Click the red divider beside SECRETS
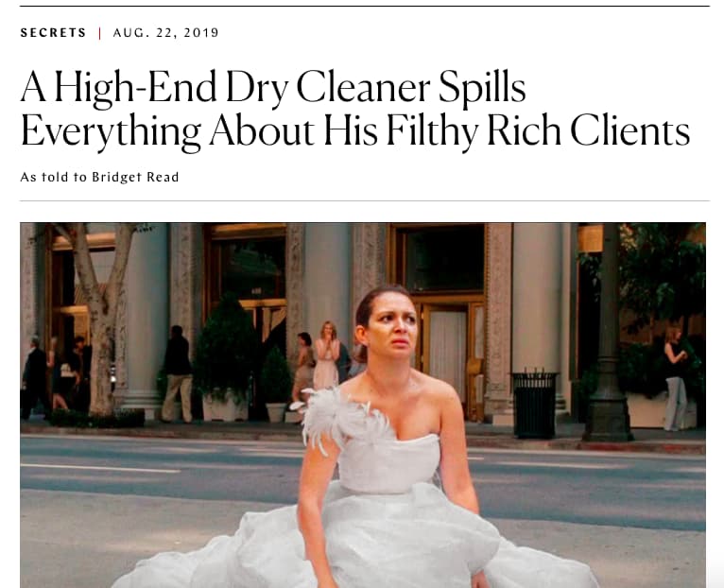Image resolution: width=724 pixels, height=588 pixels. pos(100,33)
